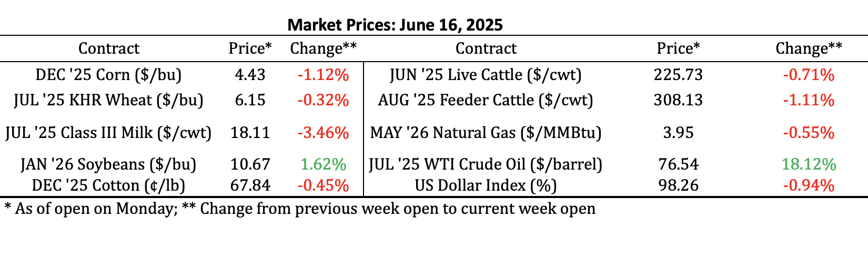Select the US Dollar Index row label
The width and height of the screenshot is (868, 256).
486,185
